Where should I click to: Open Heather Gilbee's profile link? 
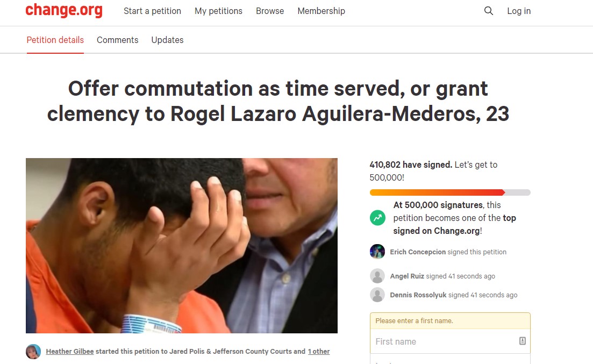tap(70, 352)
